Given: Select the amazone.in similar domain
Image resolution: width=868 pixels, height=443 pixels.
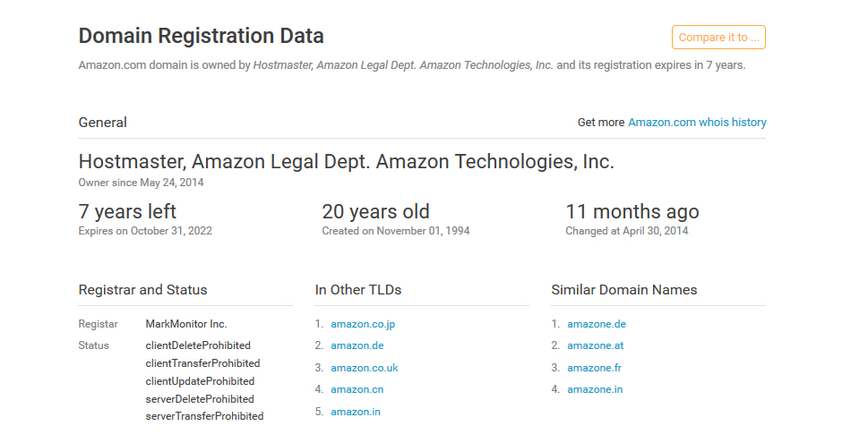Looking at the screenshot, I should pyautogui.click(x=595, y=389).
